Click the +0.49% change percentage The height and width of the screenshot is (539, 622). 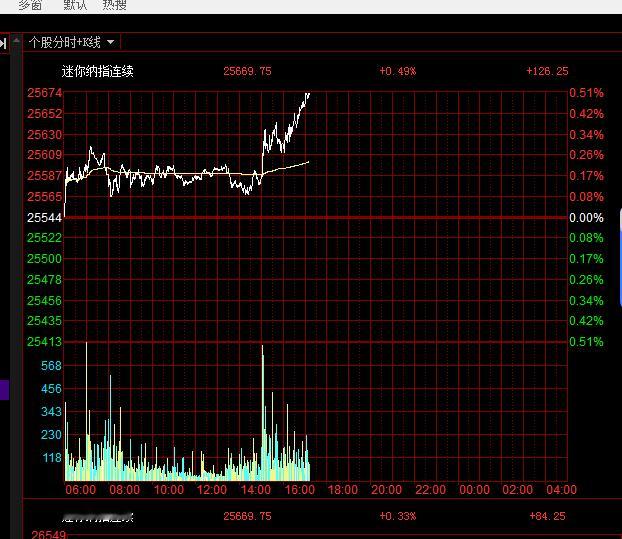point(397,71)
